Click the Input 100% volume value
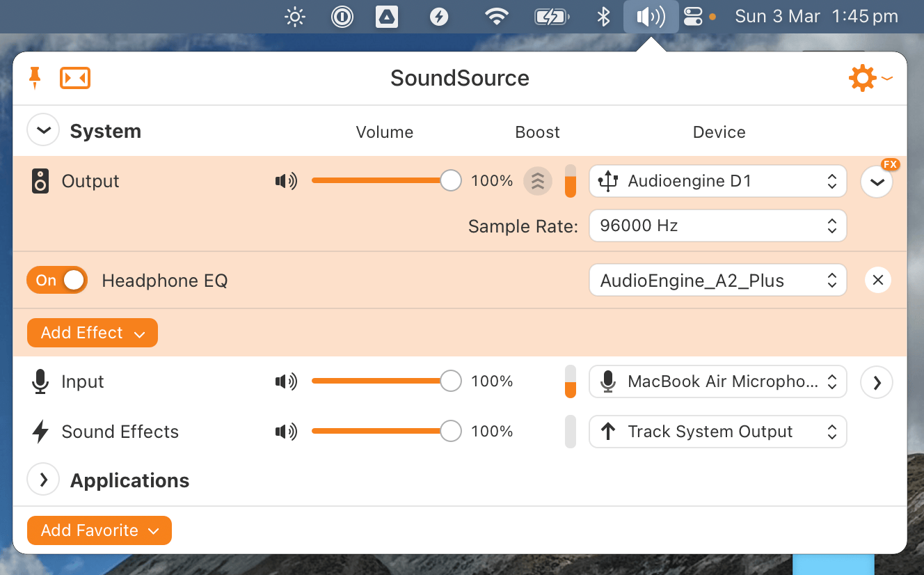924x575 pixels. (492, 381)
